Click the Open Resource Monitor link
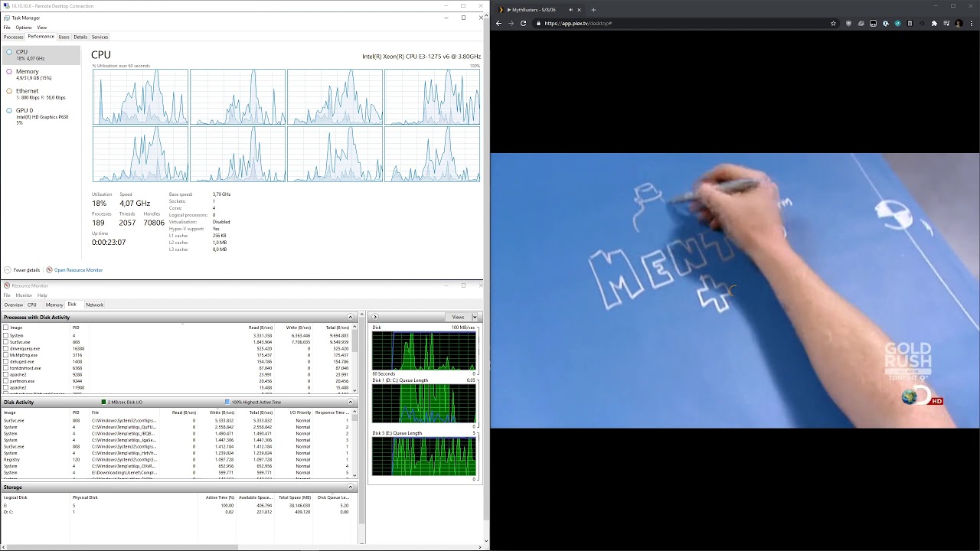The image size is (980, 551). (x=78, y=270)
